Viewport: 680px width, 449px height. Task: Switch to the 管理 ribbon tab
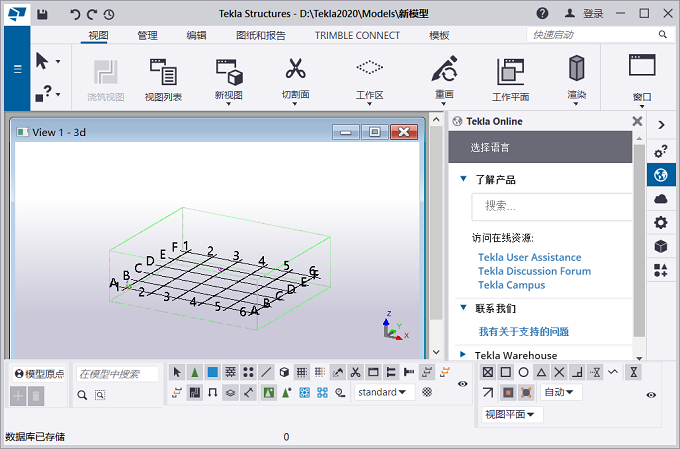coord(147,36)
